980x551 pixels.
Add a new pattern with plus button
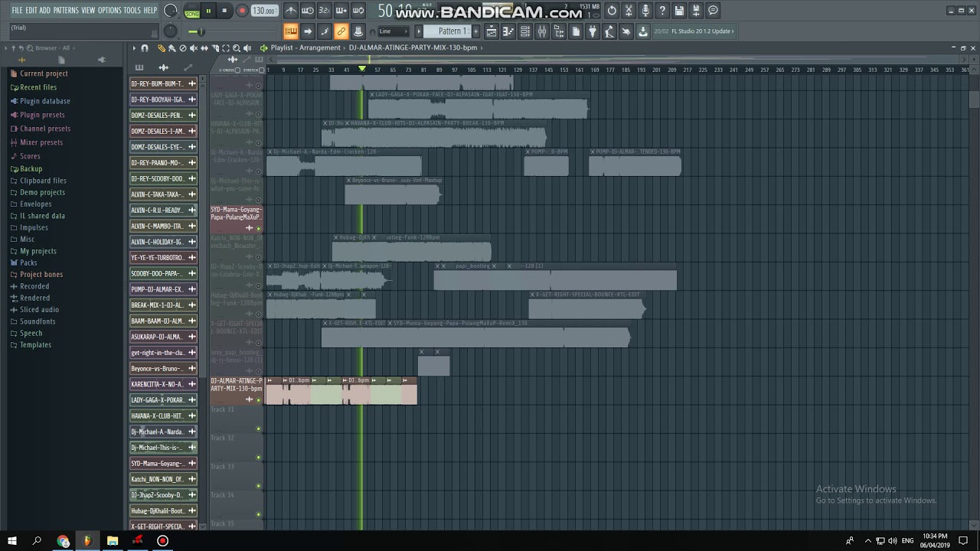point(475,31)
